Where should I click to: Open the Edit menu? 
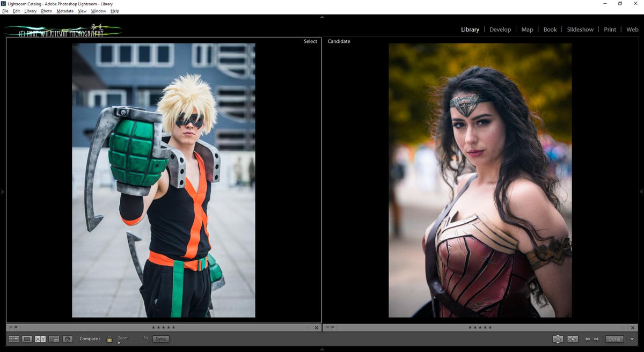(17, 11)
